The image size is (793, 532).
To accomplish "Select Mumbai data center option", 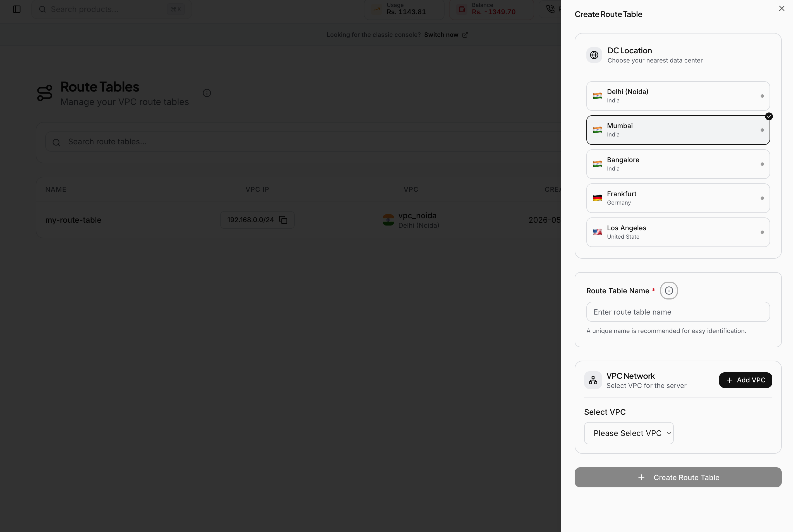I will 678,130.
